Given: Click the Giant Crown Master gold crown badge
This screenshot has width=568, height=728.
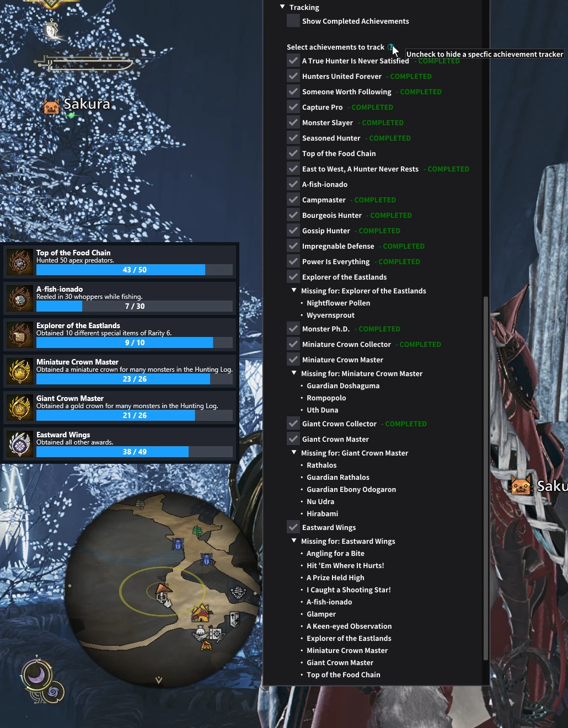Looking at the screenshot, I should pyautogui.click(x=20, y=408).
